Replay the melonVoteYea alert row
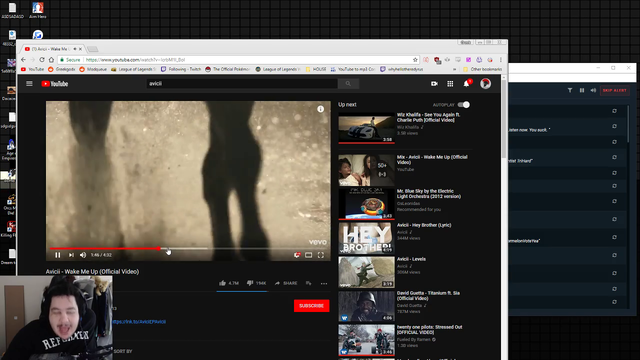640x360 pixels. [614, 237]
